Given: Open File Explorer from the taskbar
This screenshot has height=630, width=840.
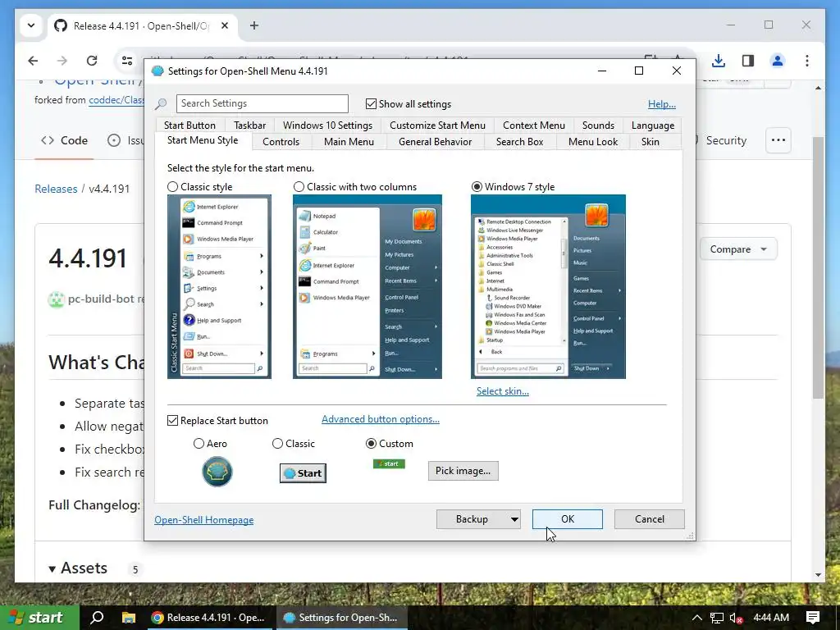Looking at the screenshot, I should click(x=129, y=617).
